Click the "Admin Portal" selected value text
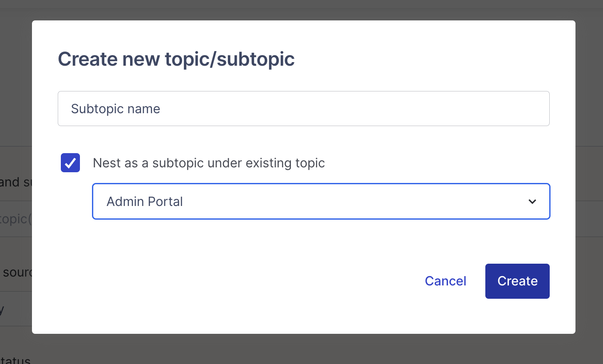The height and width of the screenshot is (364, 603). (x=145, y=202)
